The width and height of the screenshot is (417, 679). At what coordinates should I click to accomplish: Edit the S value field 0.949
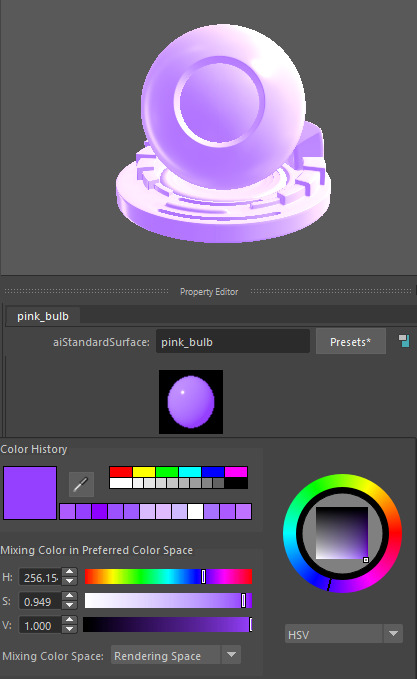(41, 601)
